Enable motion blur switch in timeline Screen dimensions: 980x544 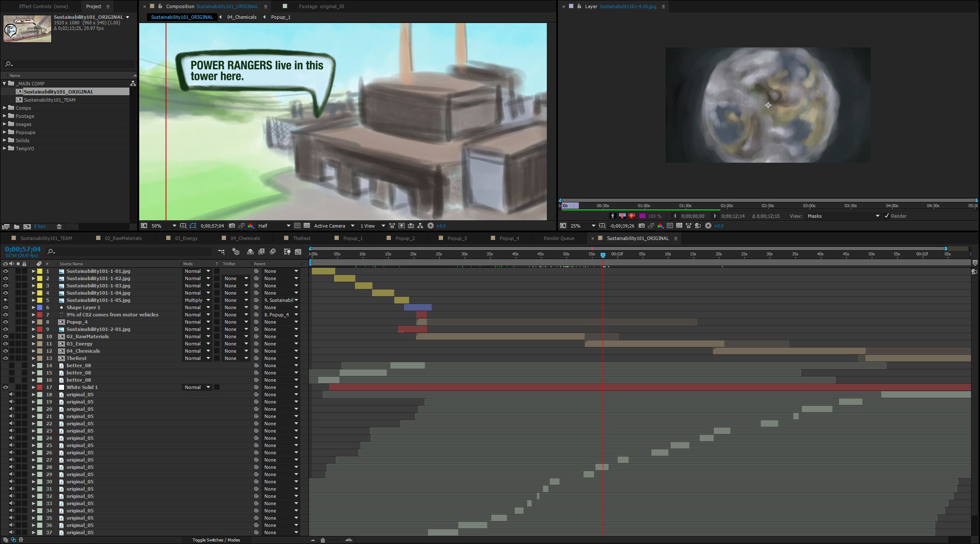pos(273,252)
